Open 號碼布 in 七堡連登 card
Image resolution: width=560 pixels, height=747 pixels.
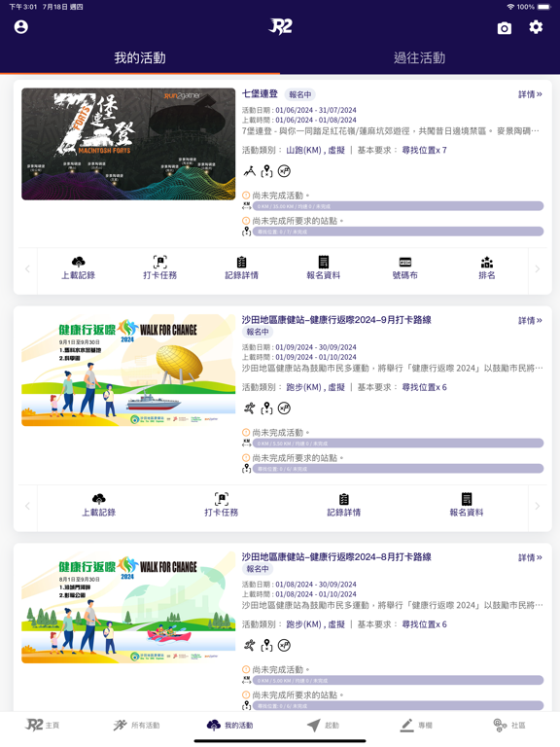(405, 268)
